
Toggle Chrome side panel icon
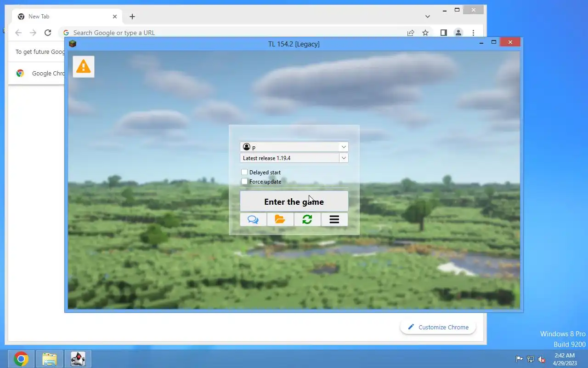[x=444, y=33]
